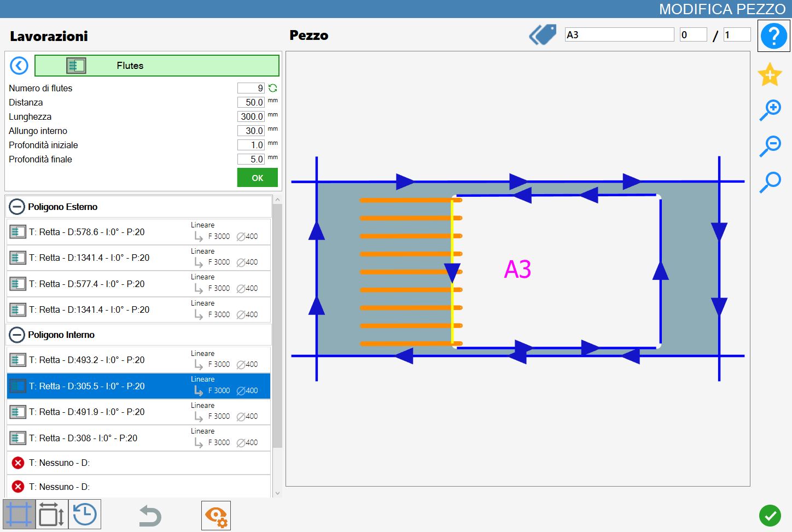Click the magenta A3 label in drawing

pyautogui.click(x=517, y=270)
